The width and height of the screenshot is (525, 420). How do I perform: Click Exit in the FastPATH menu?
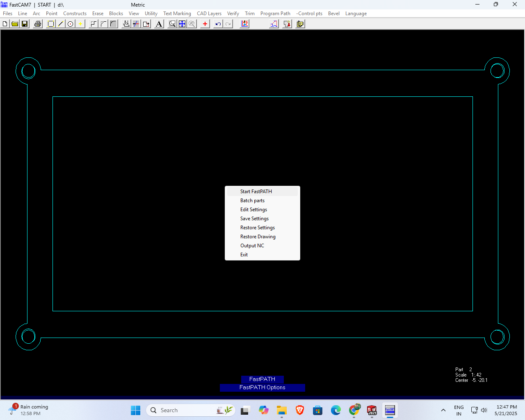(x=262, y=255)
